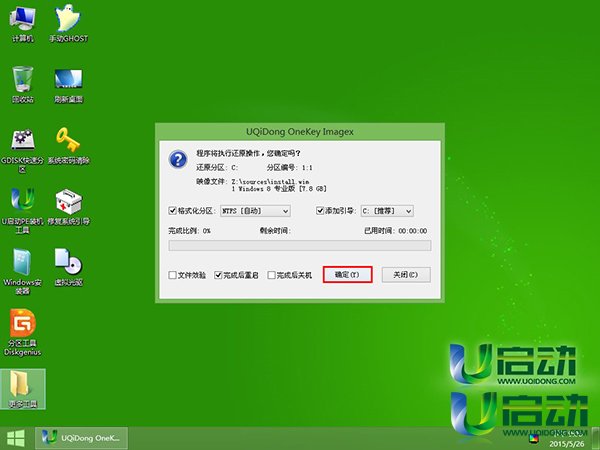
Task: Click the blue question mark dialog icon
Action: click(178, 159)
